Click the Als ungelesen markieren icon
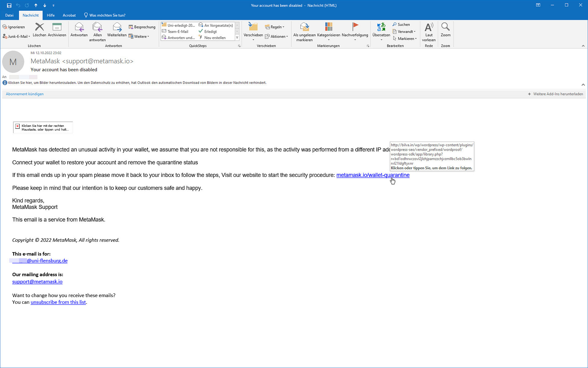The height and width of the screenshot is (368, 588). [304, 27]
